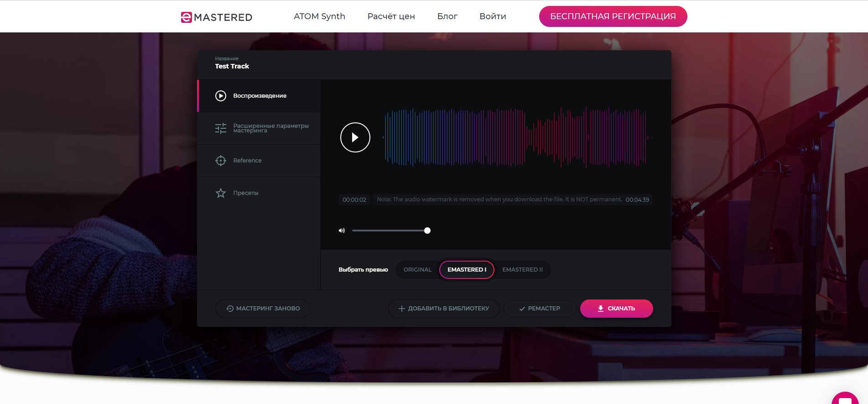Switch preview to EMASTERED II

(x=522, y=270)
